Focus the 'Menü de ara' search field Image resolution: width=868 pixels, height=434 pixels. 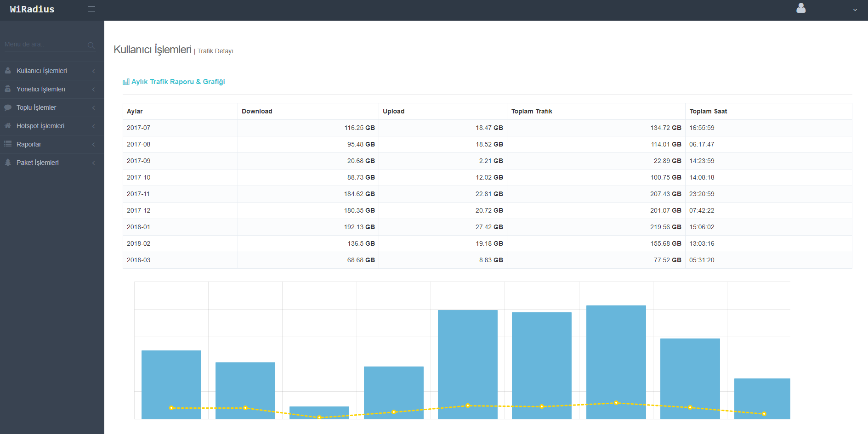point(44,45)
